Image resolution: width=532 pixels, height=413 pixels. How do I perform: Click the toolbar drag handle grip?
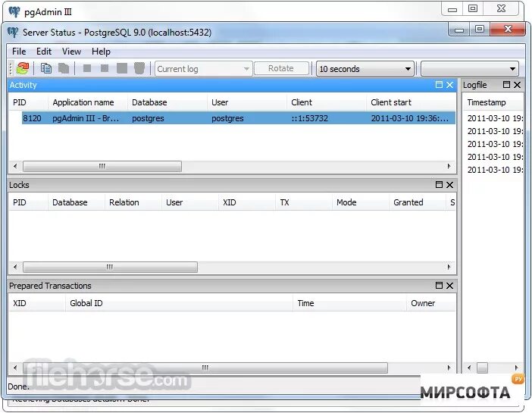pyautogui.click(x=11, y=68)
